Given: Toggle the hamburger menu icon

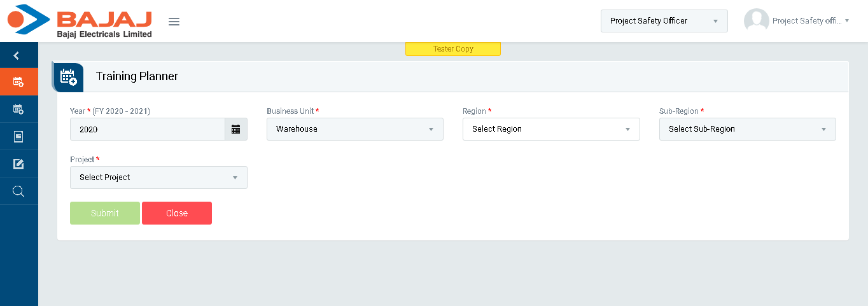Looking at the screenshot, I should pyautogui.click(x=174, y=22).
